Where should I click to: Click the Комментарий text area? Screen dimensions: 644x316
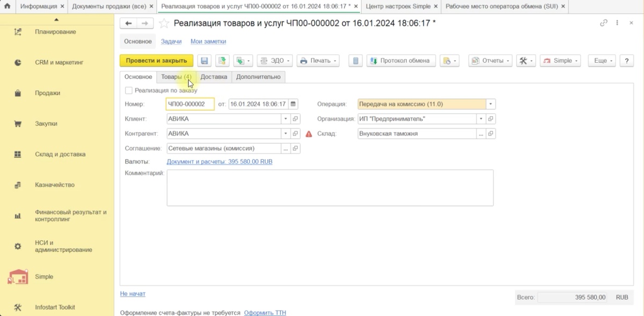pyautogui.click(x=330, y=188)
